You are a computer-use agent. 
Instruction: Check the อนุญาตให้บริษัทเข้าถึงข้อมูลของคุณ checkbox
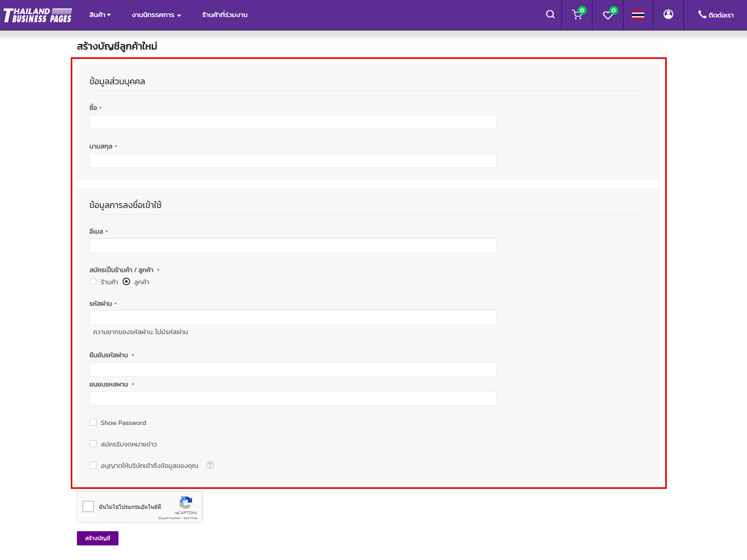93,465
